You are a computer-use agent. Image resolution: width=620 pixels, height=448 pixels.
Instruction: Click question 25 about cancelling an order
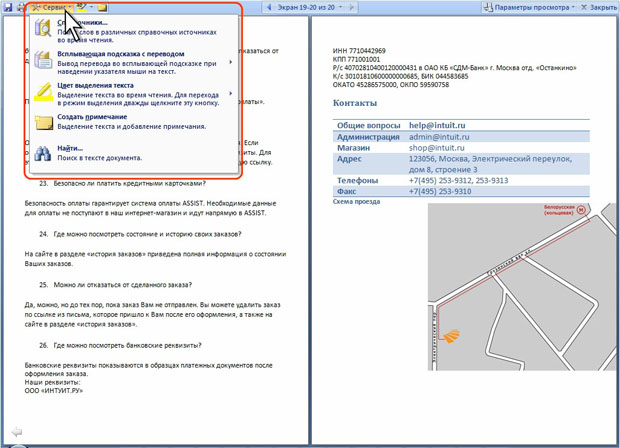[x=115, y=285]
